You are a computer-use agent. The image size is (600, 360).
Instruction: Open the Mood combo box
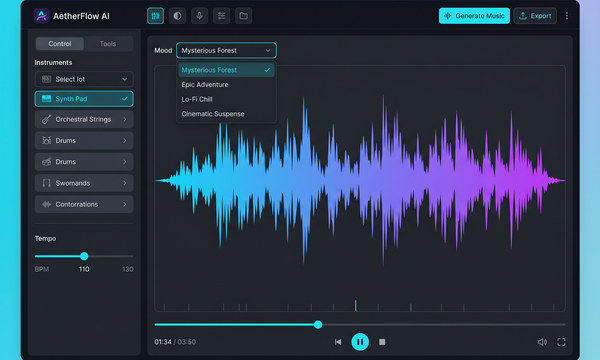coord(226,50)
